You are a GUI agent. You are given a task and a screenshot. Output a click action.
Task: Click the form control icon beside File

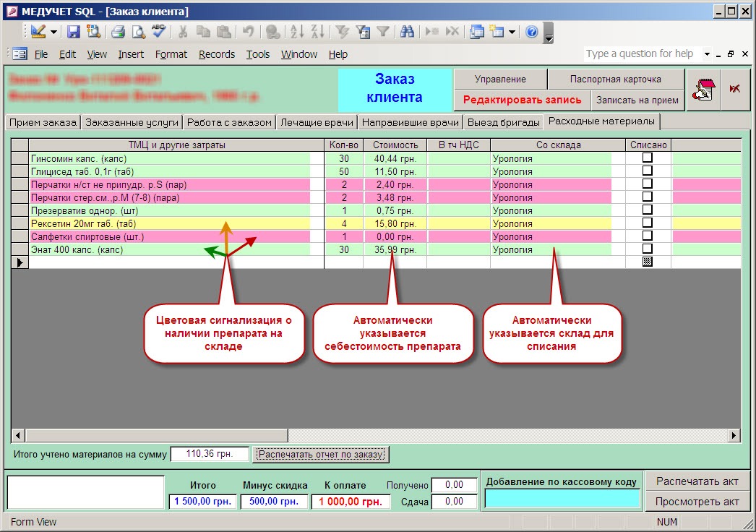(20, 53)
